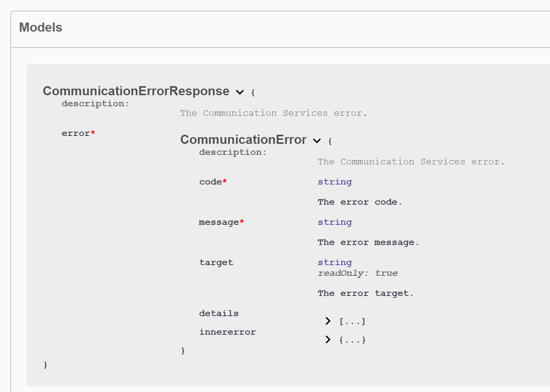Click the target property name
550x392 pixels.
click(x=216, y=262)
